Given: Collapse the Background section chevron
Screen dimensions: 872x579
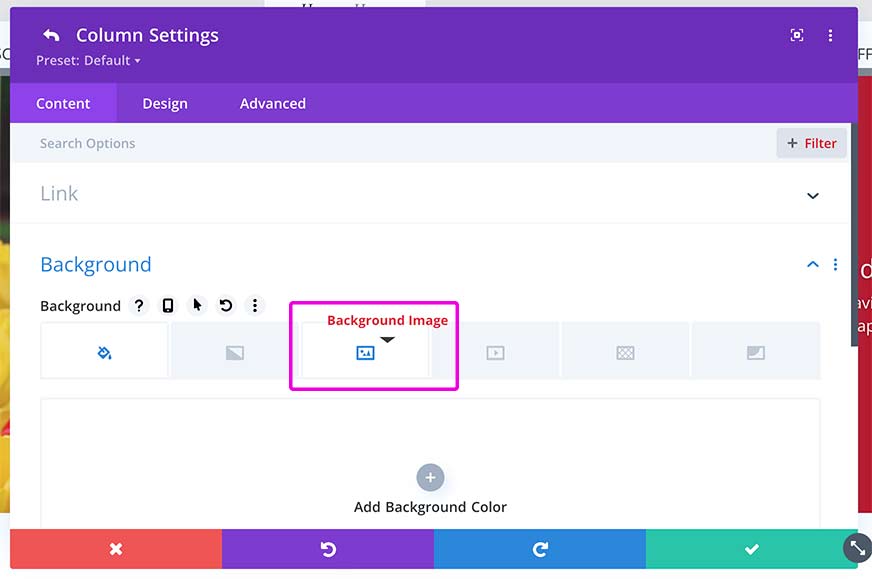Looking at the screenshot, I should coord(812,264).
